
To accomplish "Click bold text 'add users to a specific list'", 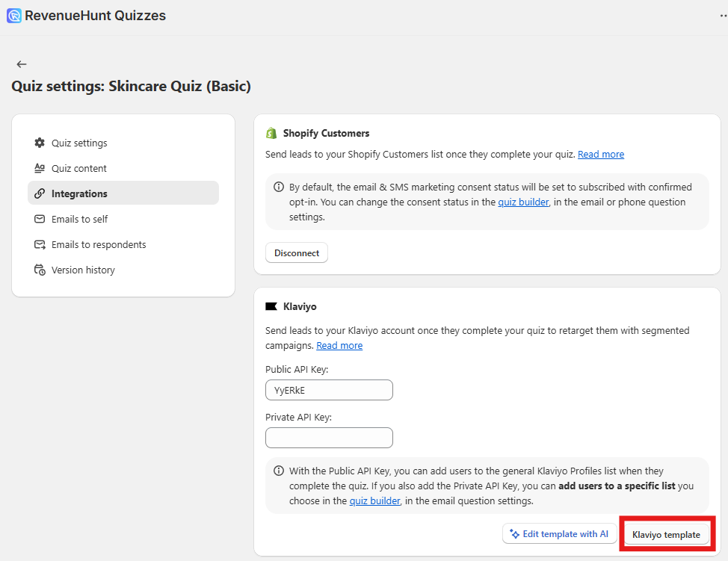I will [617, 486].
